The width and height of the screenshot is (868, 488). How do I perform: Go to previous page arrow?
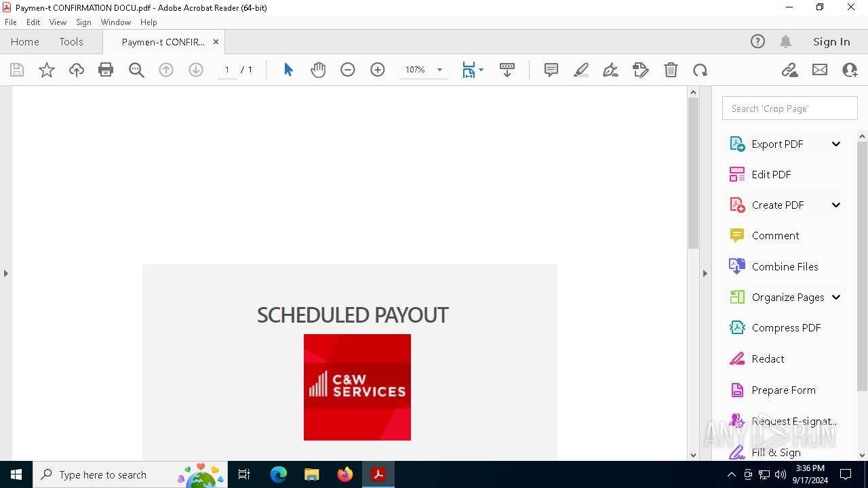[166, 70]
